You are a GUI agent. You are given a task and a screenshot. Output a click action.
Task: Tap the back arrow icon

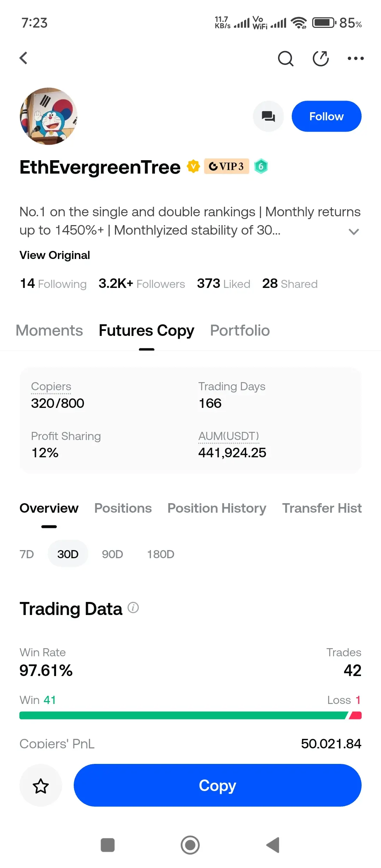(x=24, y=58)
